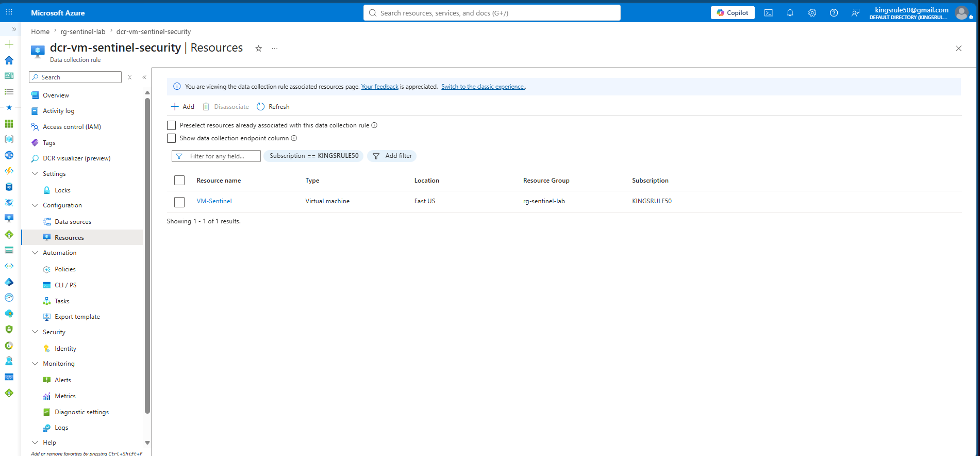Favorite this page with the star icon

click(259, 48)
